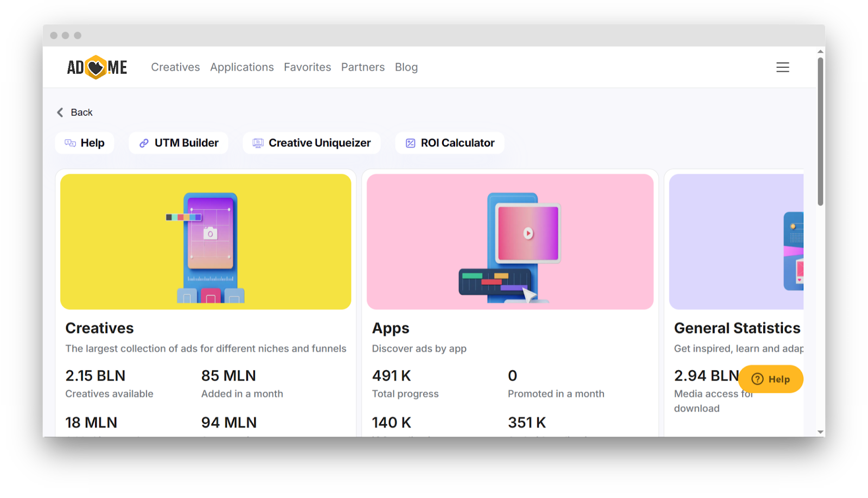Click the calculator icon beside ROI Calculator
The width and height of the screenshot is (868, 498).
pos(410,143)
